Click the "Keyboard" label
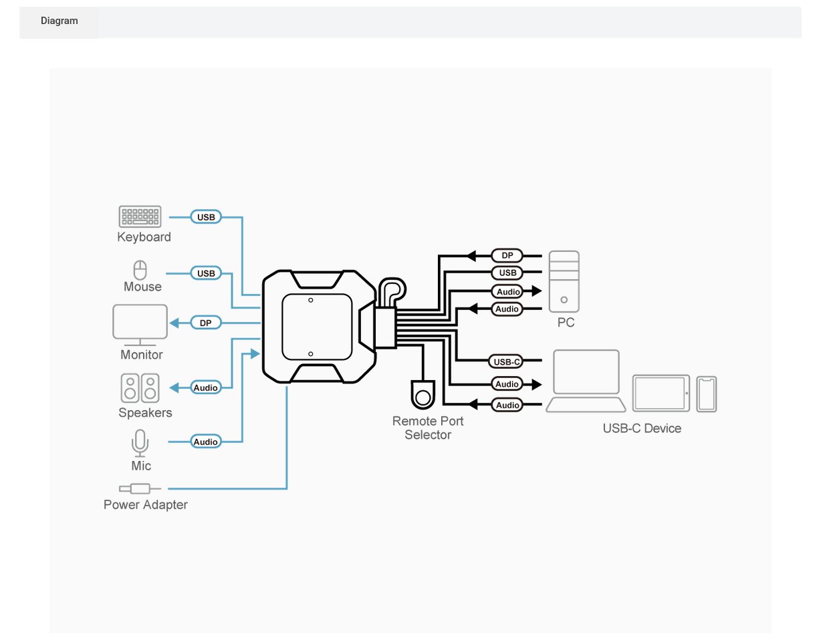821x644 pixels. coord(144,237)
